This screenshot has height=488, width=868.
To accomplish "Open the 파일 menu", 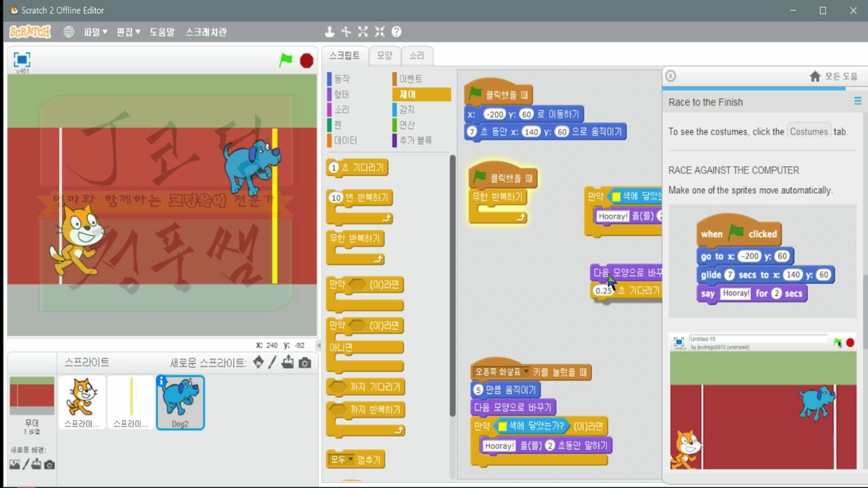I will pos(96,32).
